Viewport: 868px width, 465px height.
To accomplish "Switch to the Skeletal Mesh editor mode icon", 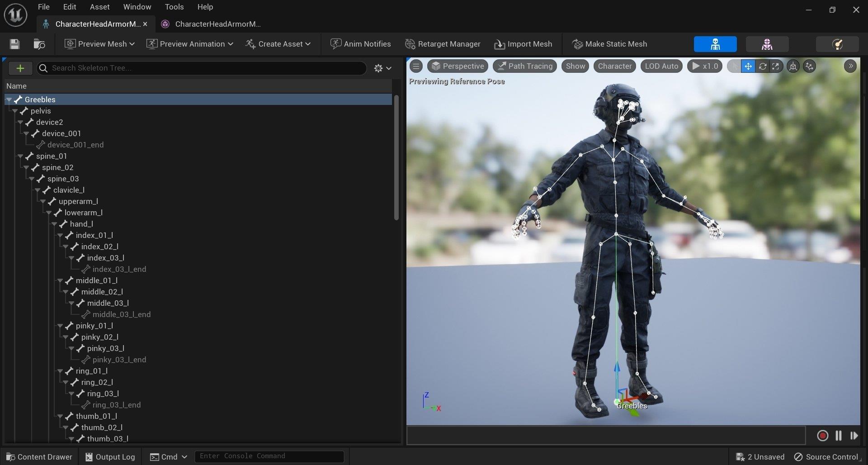I will click(x=767, y=44).
